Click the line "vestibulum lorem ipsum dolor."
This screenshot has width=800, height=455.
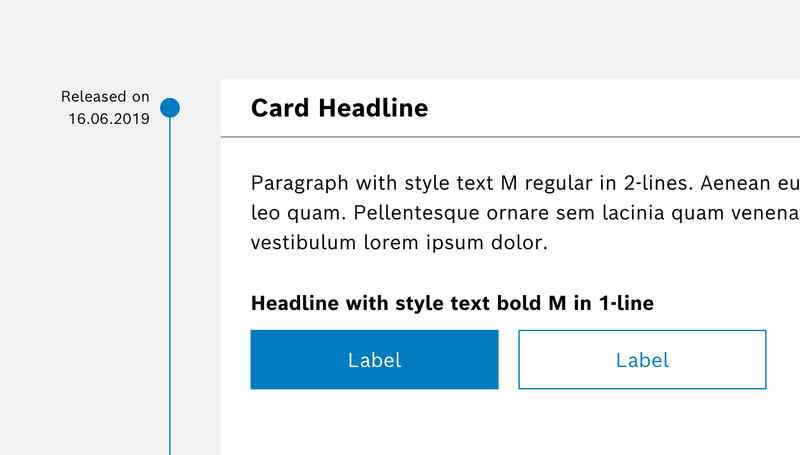point(399,242)
